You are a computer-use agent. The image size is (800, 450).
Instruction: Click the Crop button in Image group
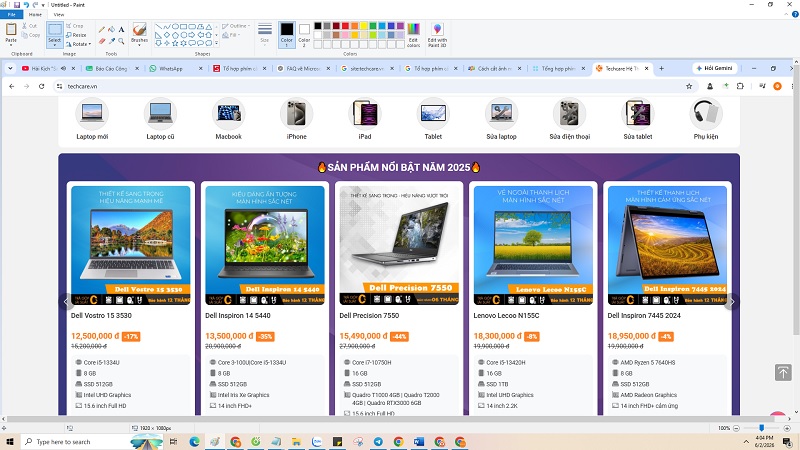(74, 26)
